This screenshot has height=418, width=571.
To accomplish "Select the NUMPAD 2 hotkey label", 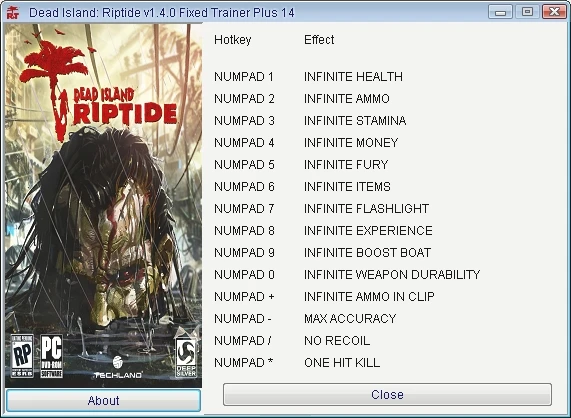I will pyautogui.click(x=244, y=99).
